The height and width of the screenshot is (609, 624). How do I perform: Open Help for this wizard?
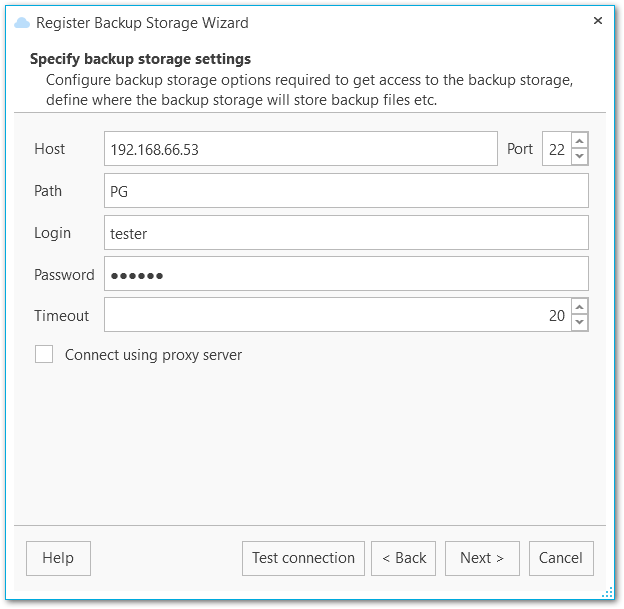[x=58, y=558]
